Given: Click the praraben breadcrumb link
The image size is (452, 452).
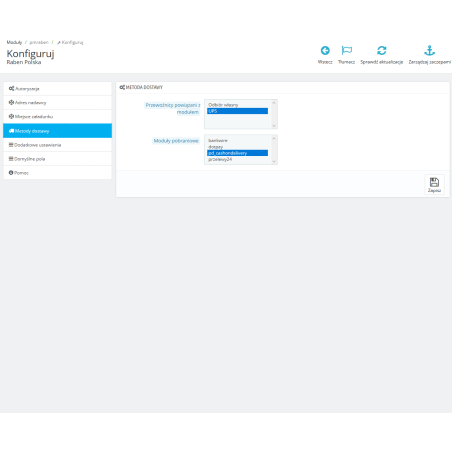Looking at the screenshot, I should 39,42.
